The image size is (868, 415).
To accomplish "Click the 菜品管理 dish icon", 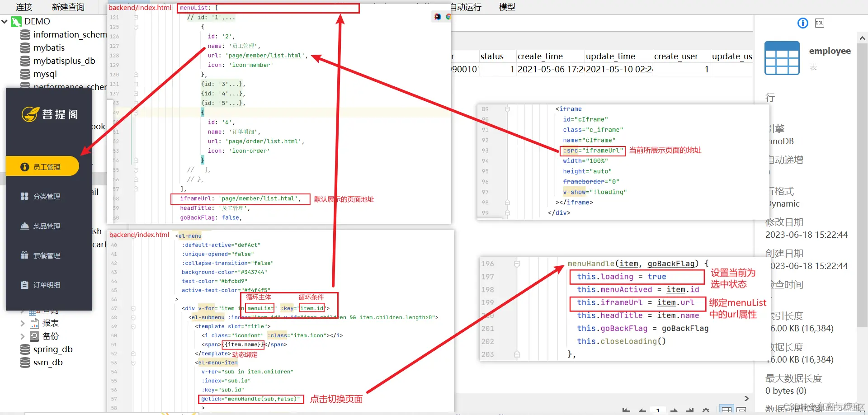I will point(24,226).
